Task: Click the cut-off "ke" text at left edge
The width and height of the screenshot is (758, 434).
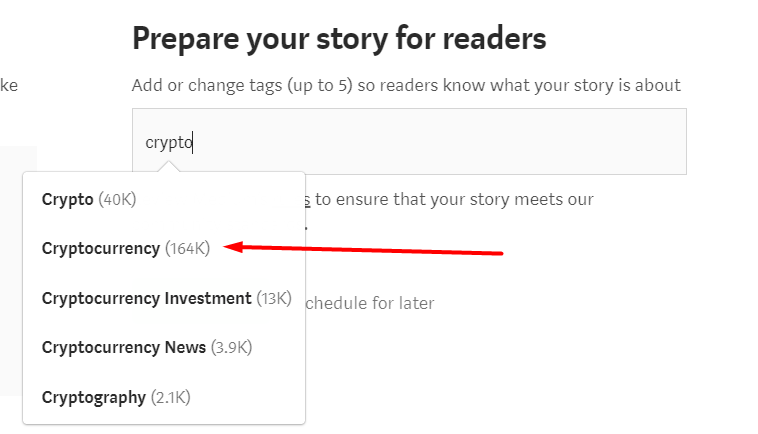Action: (9, 86)
